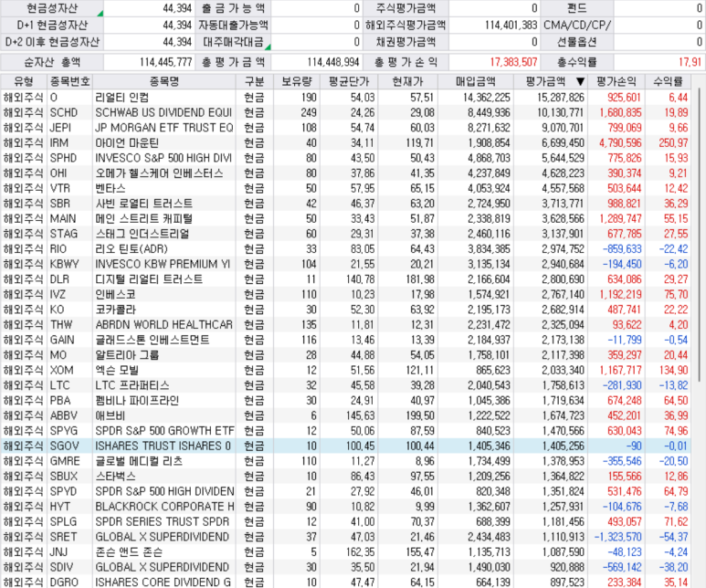Image resolution: width=706 pixels, height=588 pixels.
Task: Click the CMA/CD/CP/ label cell
Action: (x=577, y=26)
